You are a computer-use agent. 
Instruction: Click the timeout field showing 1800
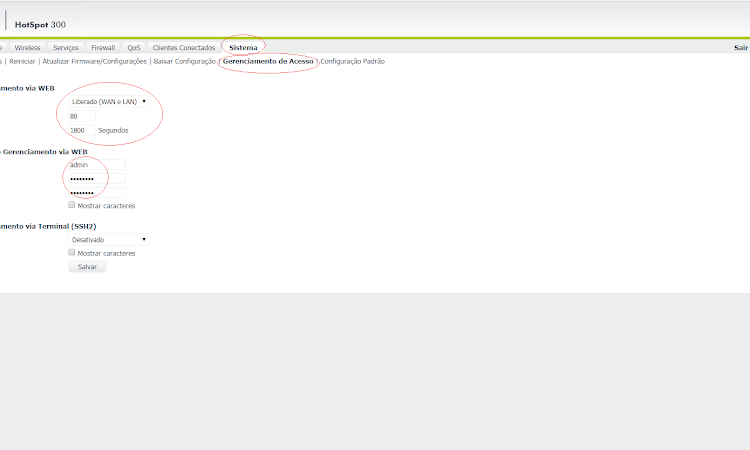point(82,130)
